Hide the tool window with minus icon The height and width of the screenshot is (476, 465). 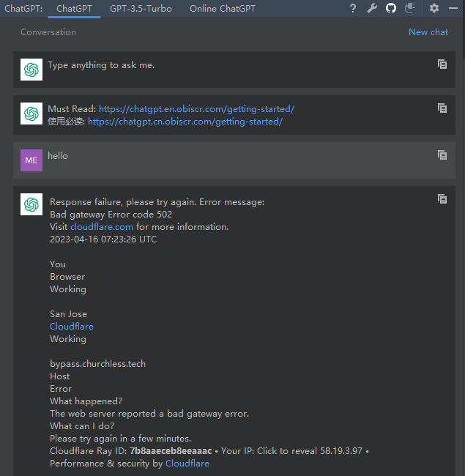click(453, 8)
